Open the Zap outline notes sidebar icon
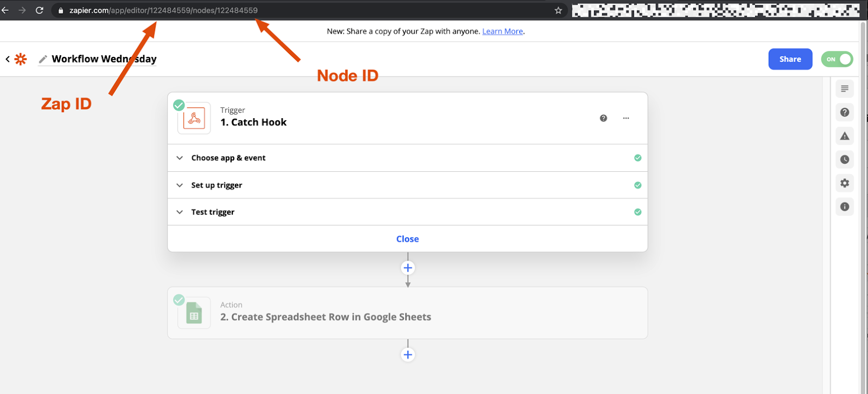Screen dimensions: 868x394 (x=845, y=88)
